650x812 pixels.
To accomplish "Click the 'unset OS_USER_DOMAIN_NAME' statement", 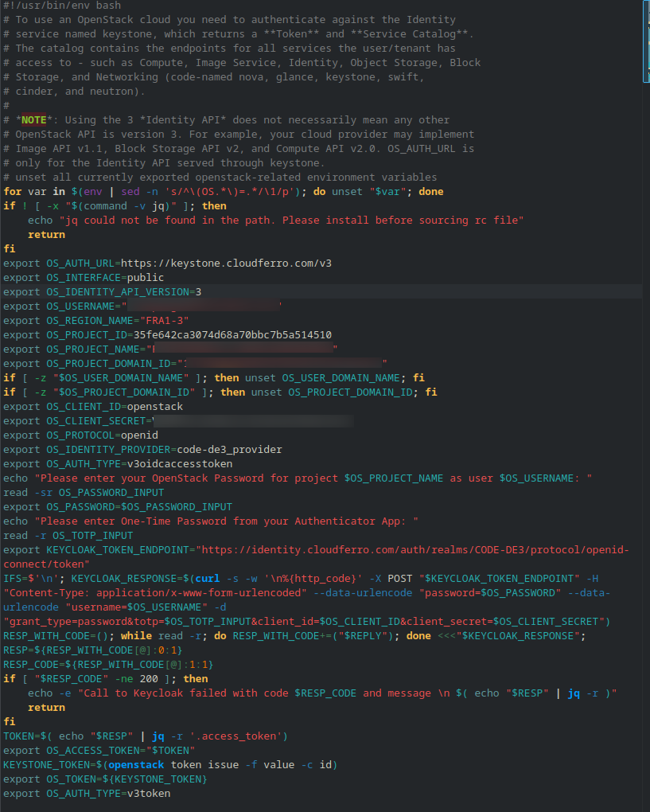I will click(322, 378).
